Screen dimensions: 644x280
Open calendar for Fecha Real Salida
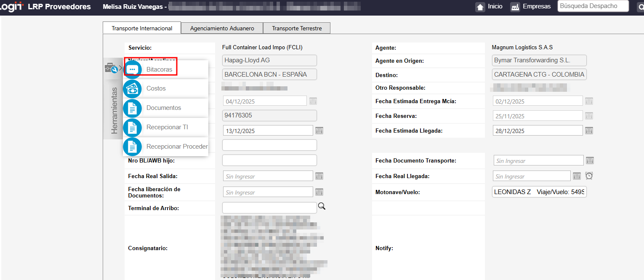tap(319, 176)
